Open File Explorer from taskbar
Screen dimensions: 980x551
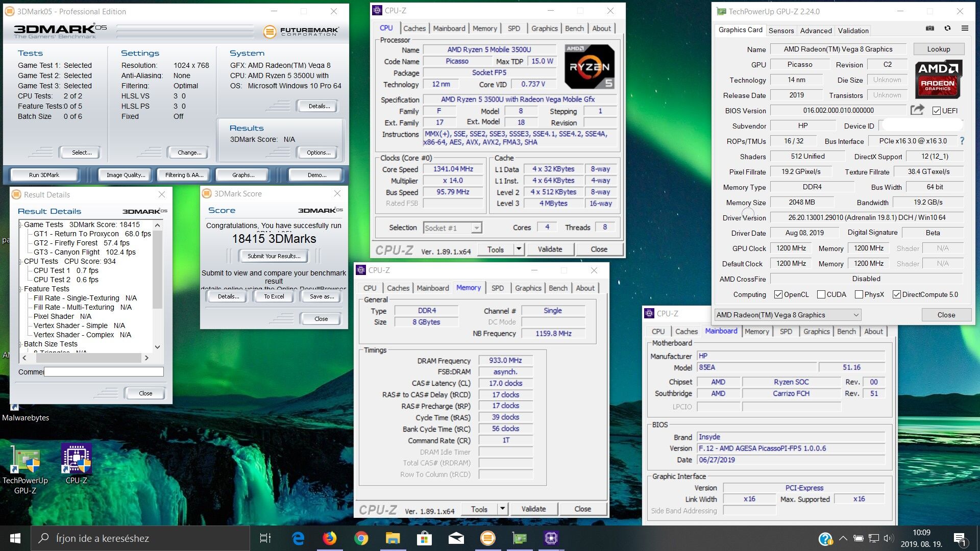tap(393, 538)
